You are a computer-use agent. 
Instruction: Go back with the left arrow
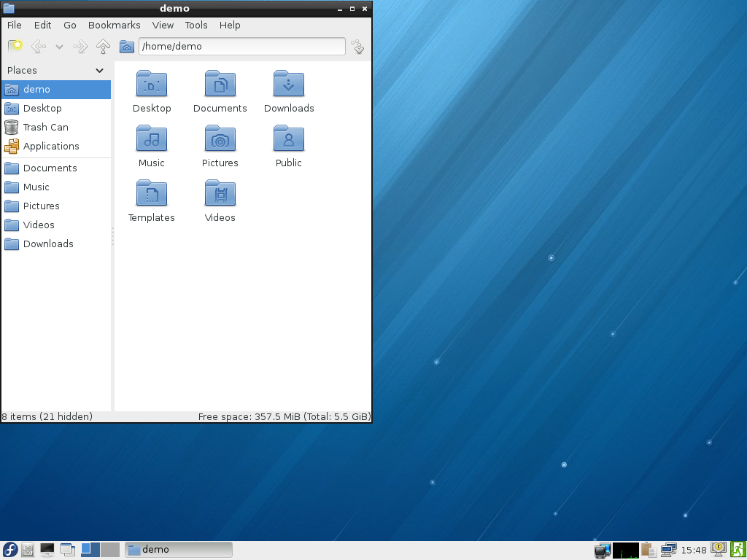pos(38,46)
